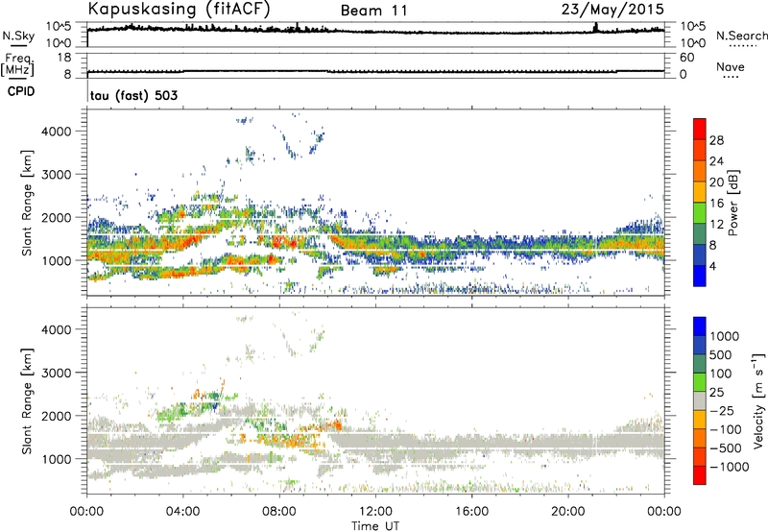
Task: Pick the blue top segment of Velocity colorbar
Action: point(700,326)
